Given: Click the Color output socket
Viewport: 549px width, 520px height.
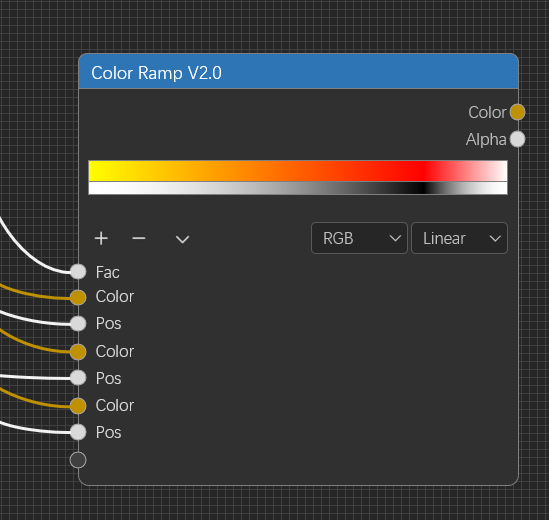Looking at the screenshot, I should [517, 112].
